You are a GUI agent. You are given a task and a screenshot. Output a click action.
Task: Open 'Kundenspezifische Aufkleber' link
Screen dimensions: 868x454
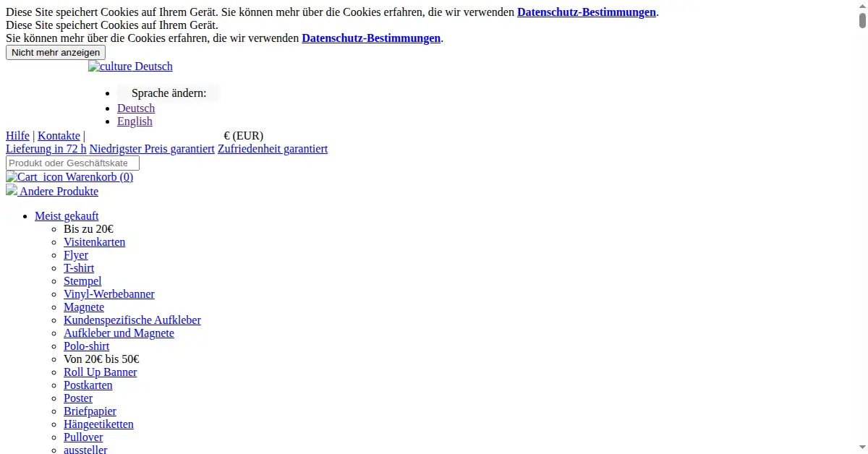tap(132, 320)
